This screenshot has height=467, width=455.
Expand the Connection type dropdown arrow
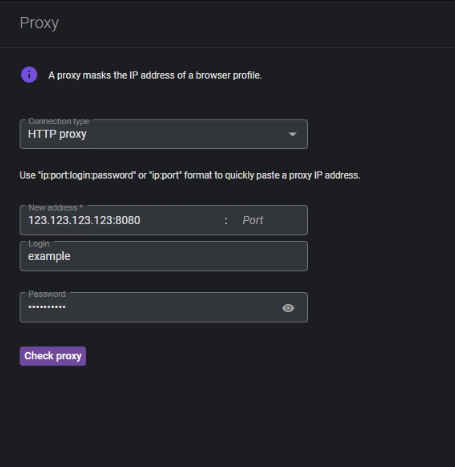coord(292,134)
